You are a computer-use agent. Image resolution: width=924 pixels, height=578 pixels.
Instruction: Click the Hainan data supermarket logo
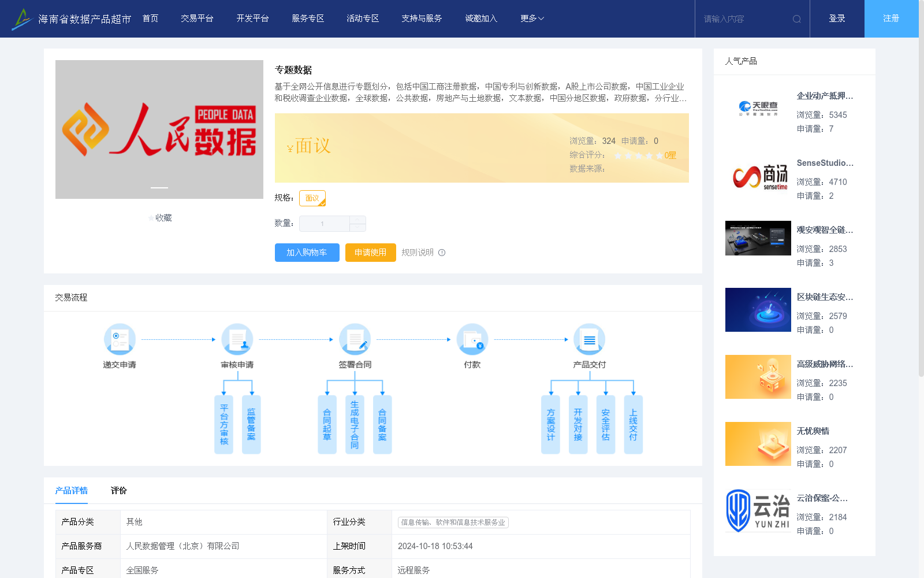(x=71, y=18)
